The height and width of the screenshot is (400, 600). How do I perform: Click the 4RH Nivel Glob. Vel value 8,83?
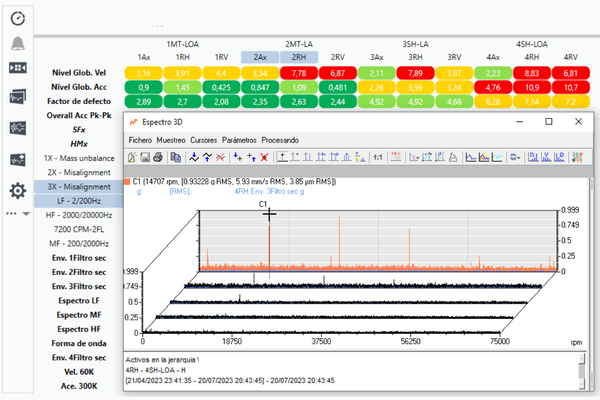[531, 73]
